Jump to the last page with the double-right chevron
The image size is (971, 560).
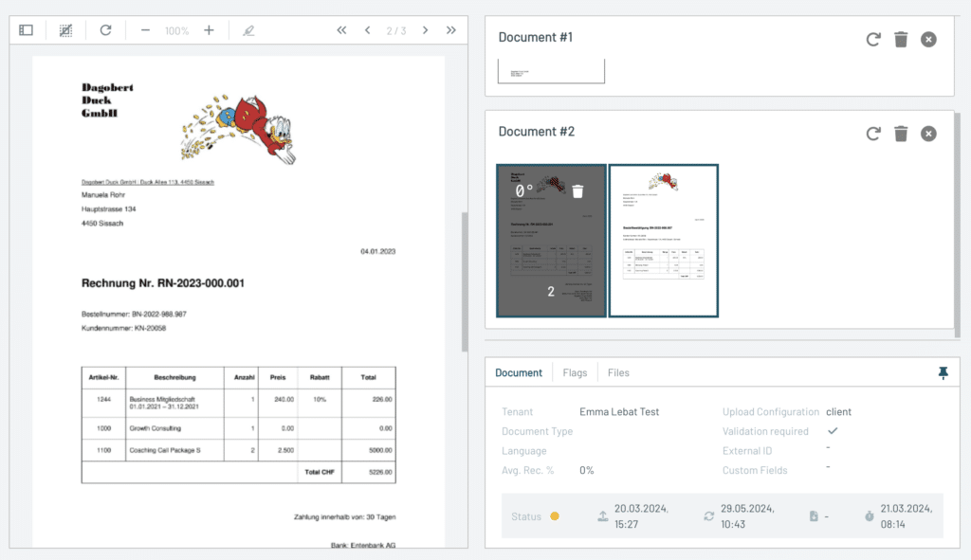pos(451,29)
